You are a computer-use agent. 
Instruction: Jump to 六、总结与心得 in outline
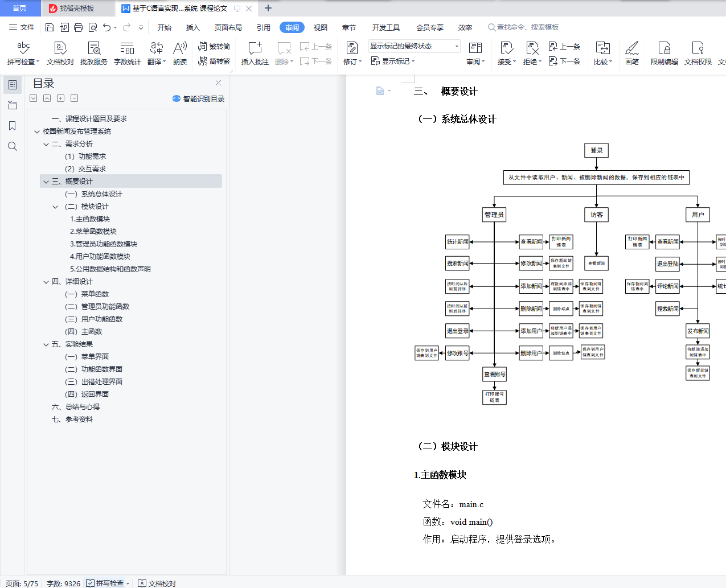coord(76,407)
